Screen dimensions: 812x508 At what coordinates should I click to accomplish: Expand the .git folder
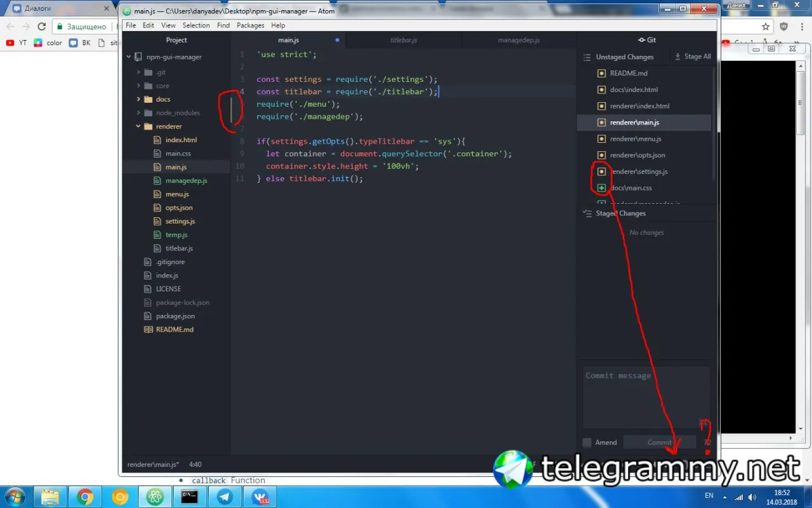[139, 72]
